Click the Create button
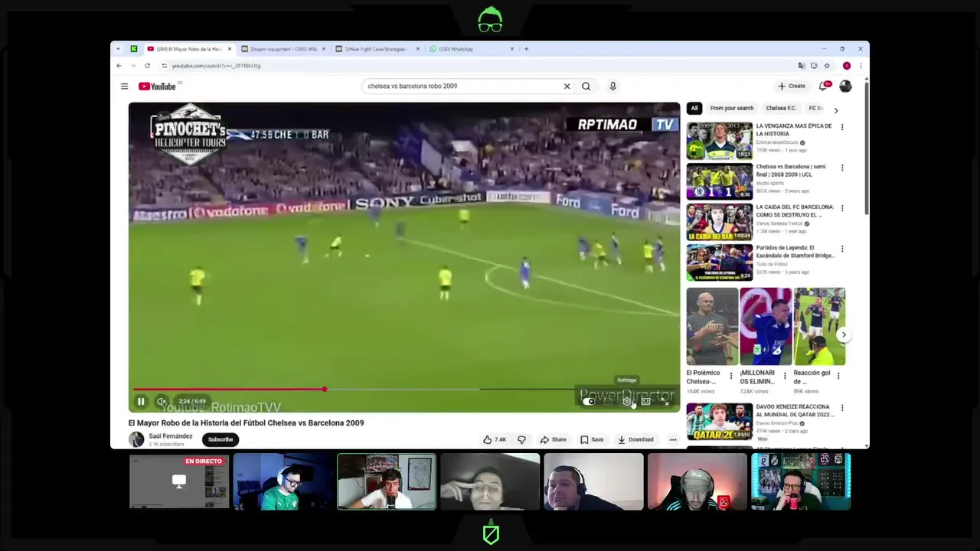980x551 pixels. [x=792, y=86]
